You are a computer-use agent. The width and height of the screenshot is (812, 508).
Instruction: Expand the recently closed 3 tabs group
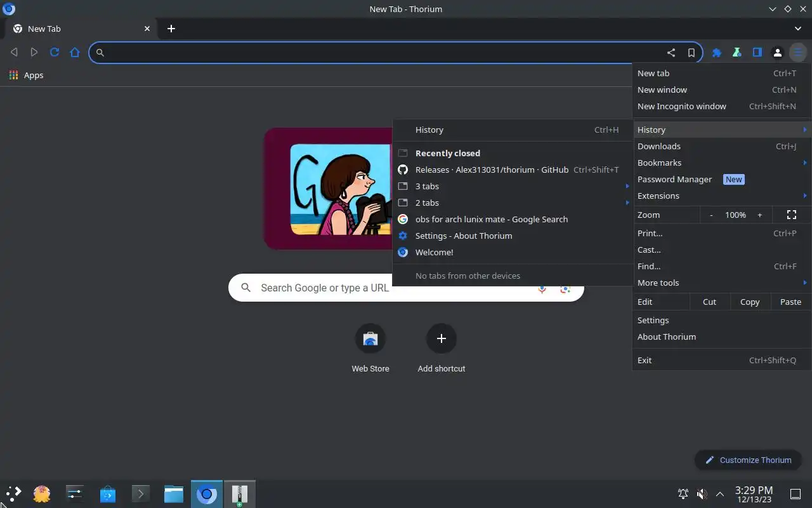[513, 186]
